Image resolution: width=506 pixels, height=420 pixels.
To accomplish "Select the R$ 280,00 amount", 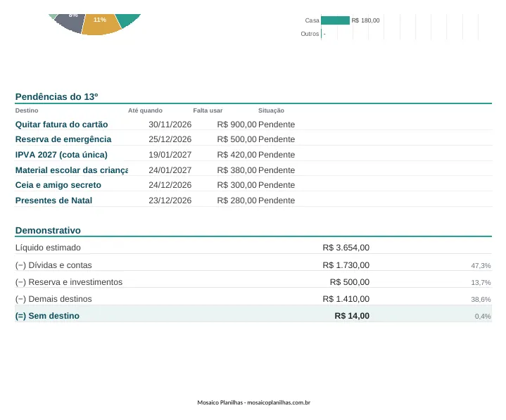I will (x=237, y=201).
